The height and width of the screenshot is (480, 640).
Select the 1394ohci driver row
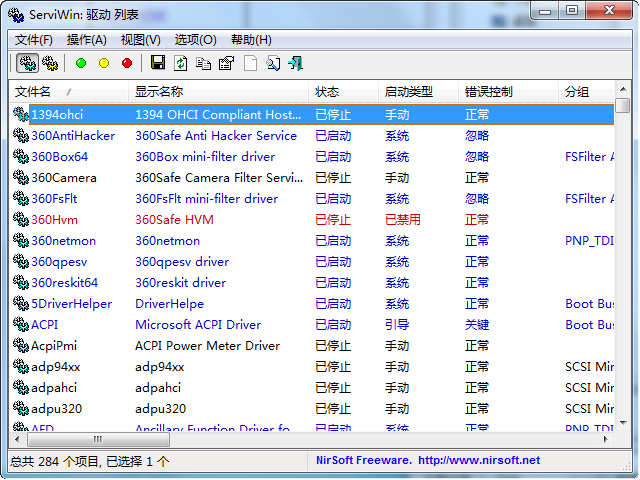click(312, 115)
